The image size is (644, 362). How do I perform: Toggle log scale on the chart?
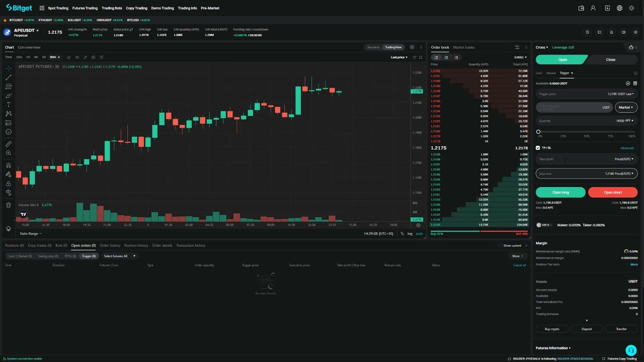pos(410,234)
